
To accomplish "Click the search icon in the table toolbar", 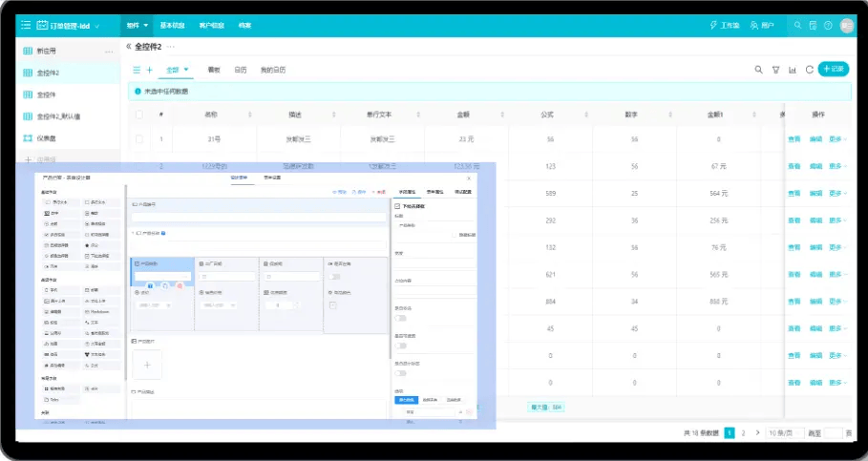I will 759,70.
